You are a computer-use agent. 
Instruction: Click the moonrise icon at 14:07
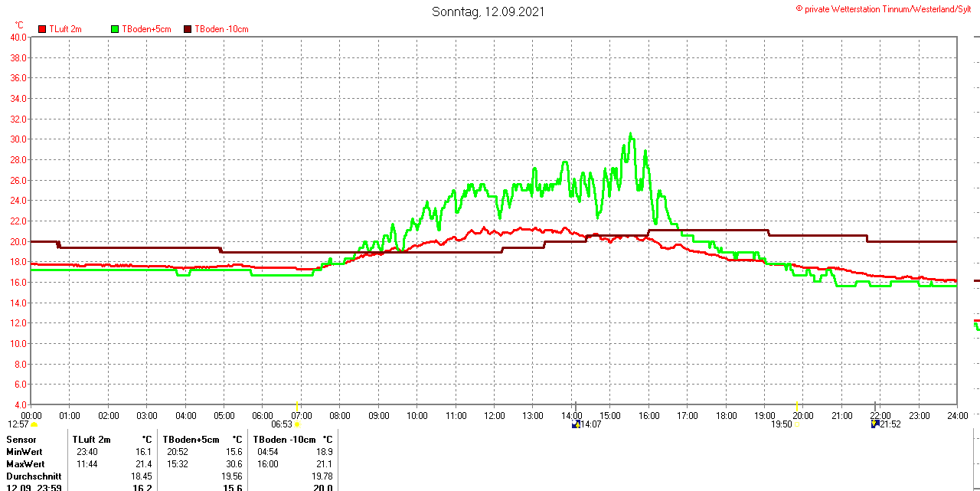[x=576, y=424]
